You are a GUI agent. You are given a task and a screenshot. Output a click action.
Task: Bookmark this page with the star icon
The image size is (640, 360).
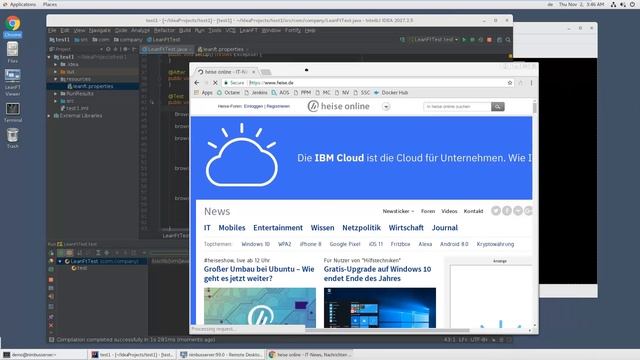[510, 83]
